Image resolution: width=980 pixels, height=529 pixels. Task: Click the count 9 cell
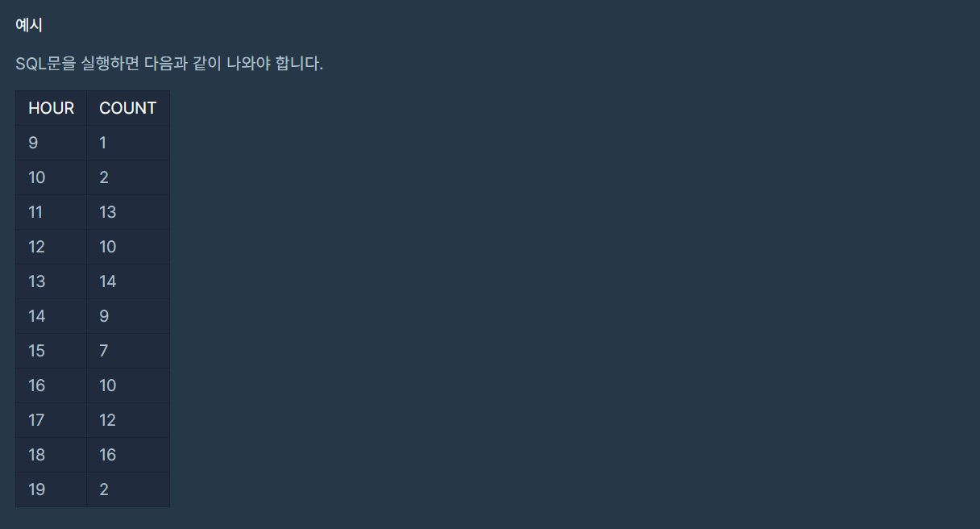[128, 316]
